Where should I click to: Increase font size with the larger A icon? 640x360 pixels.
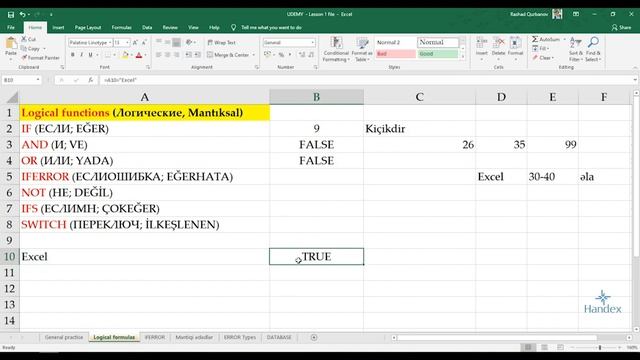(x=135, y=42)
